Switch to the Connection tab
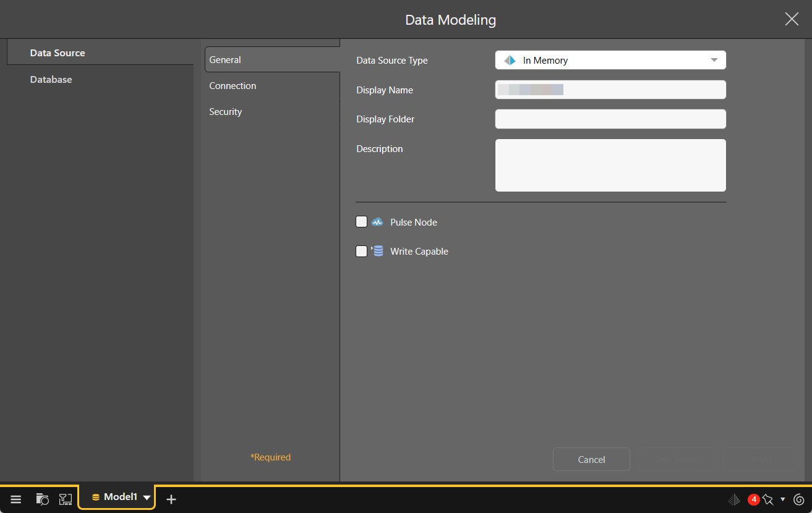This screenshot has height=513, width=812. [233, 86]
